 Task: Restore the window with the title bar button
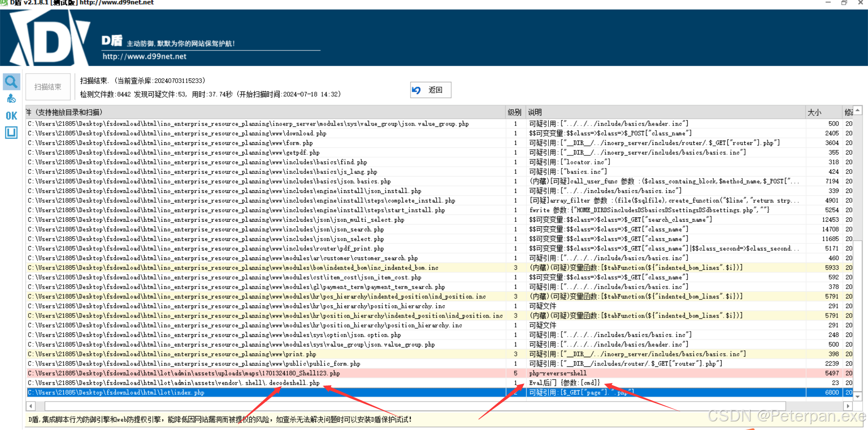point(844,3)
